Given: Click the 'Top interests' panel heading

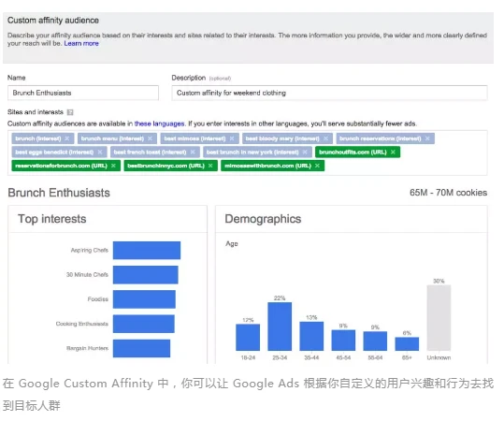Looking at the screenshot, I should [x=52, y=219].
